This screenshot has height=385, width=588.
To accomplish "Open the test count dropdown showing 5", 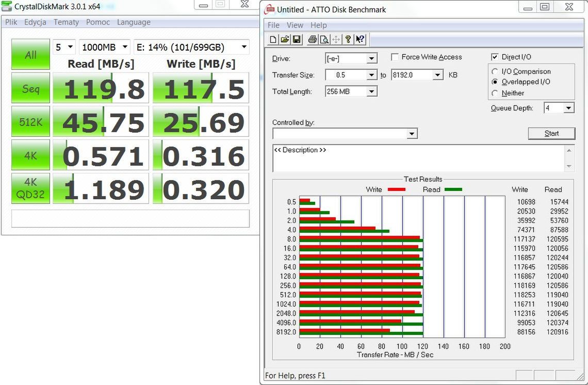I will pos(64,47).
